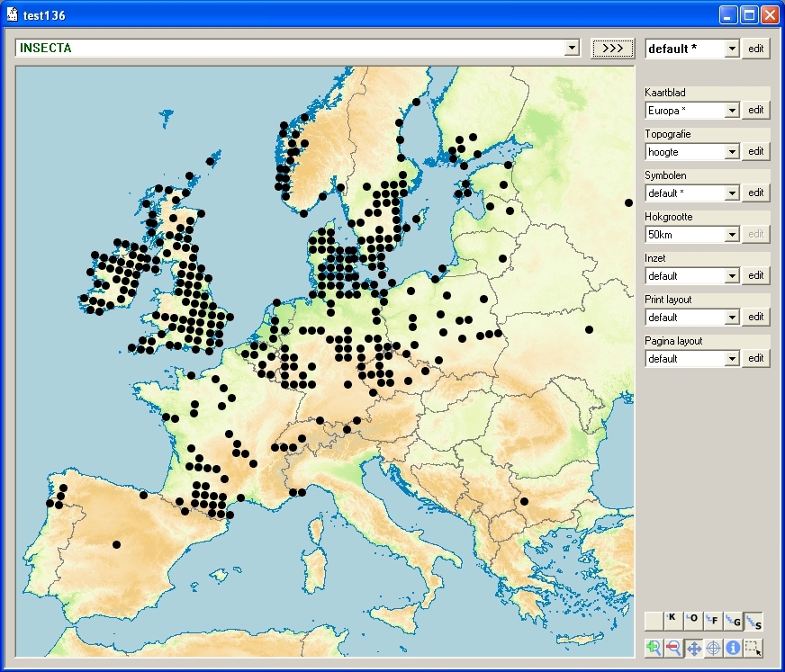This screenshot has width=785, height=672.
Task: Select the blue info tool
Action: (733, 647)
